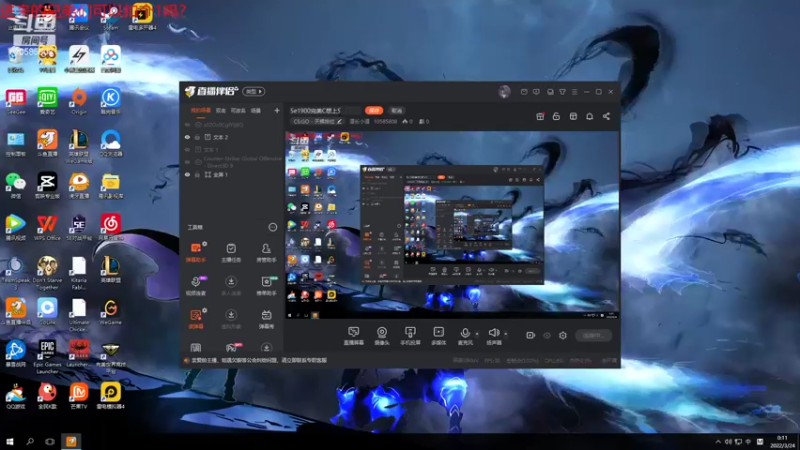Open the recording icon near start button
This screenshot has height=450, width=800.
[x=531, y=335]
